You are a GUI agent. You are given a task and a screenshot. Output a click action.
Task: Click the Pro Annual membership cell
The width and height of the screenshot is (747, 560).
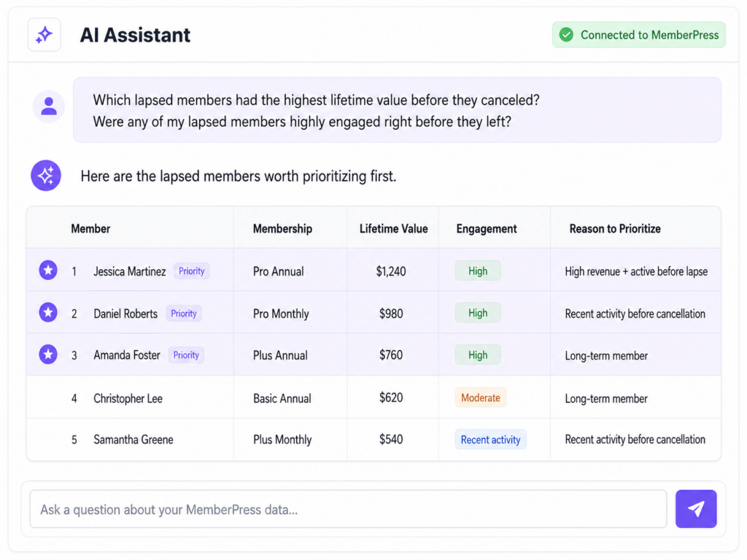tap(278, 271)
